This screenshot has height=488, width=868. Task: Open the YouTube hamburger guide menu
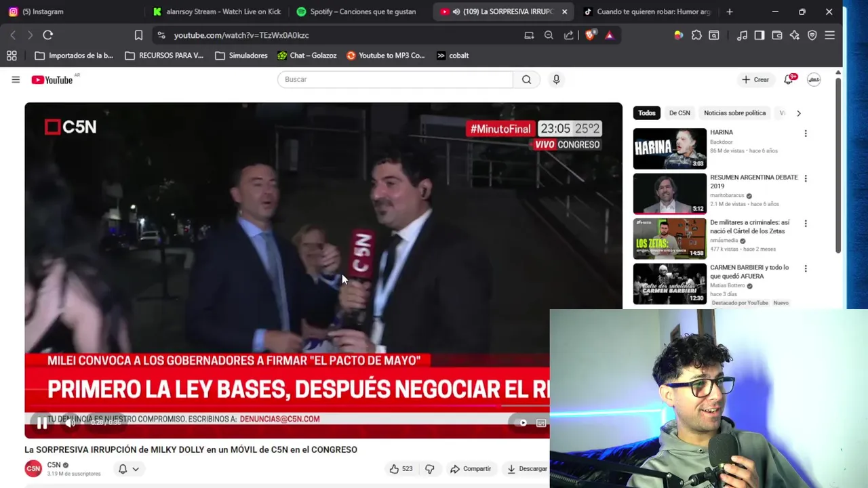pos(16,79)
